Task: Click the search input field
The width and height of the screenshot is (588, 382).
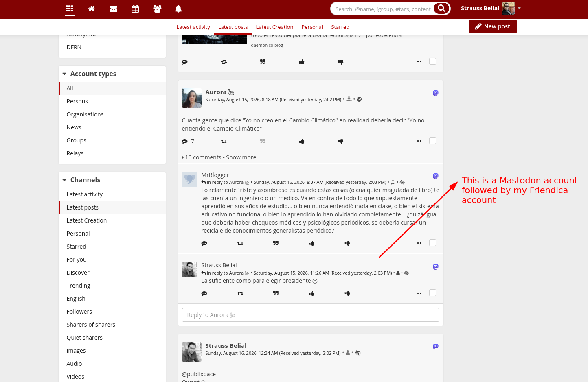Action: click(x=383, y=9)
